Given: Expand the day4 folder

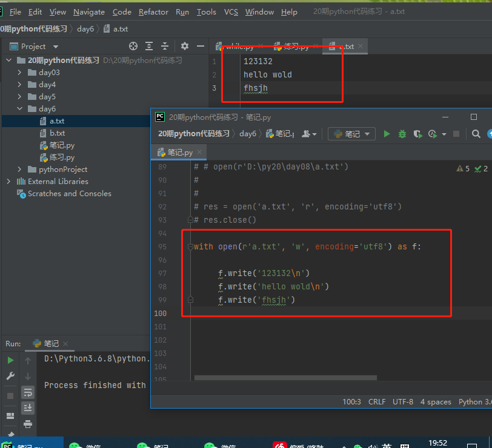Looking at the screenshot, I should point(19,84).
